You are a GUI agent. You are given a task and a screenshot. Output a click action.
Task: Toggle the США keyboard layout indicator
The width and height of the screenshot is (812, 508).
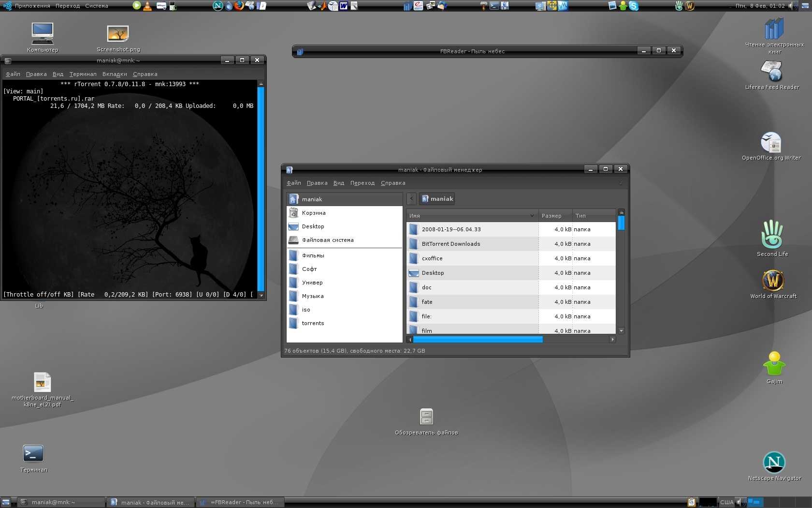(x=726, y=502)
